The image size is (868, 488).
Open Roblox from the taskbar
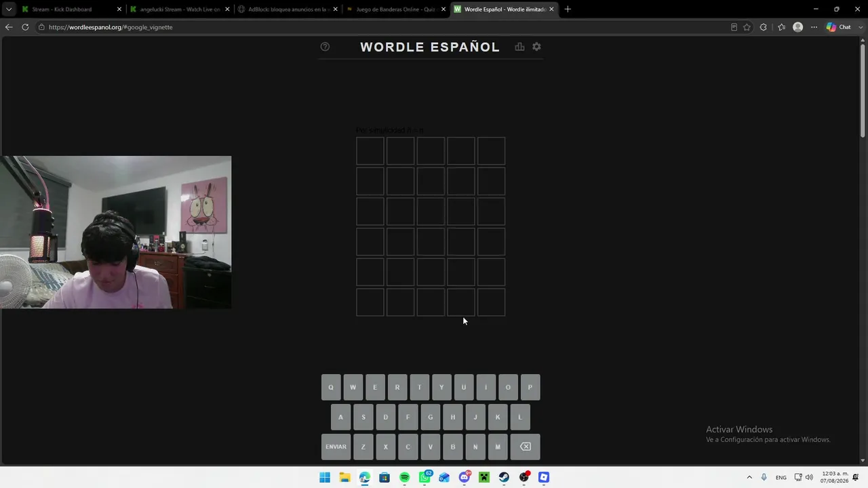click(x=544, y=477)
